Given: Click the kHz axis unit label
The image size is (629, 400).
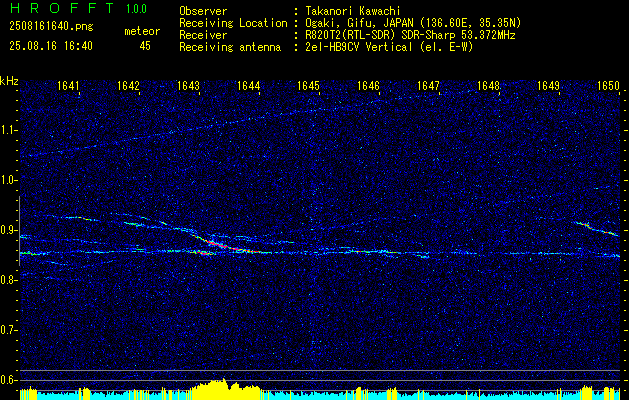Looking at the screenshot, I should pyautogui.click(x=9, y=81).
